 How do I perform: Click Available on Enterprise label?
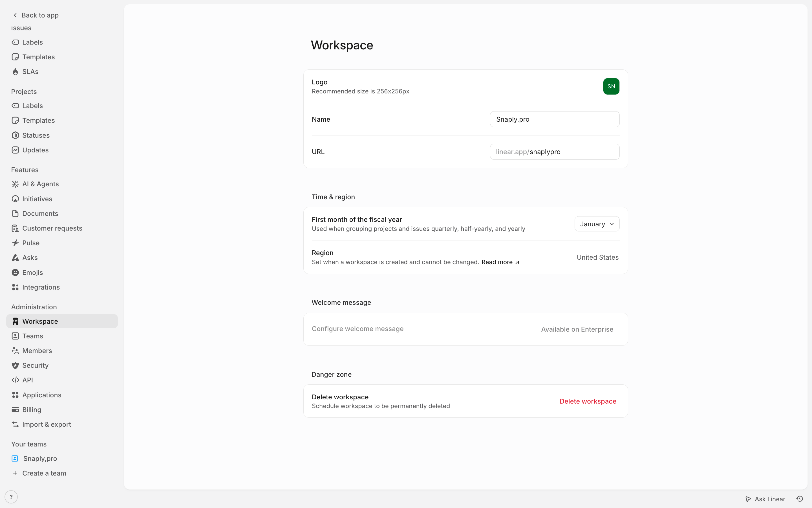tap(577, 329)
